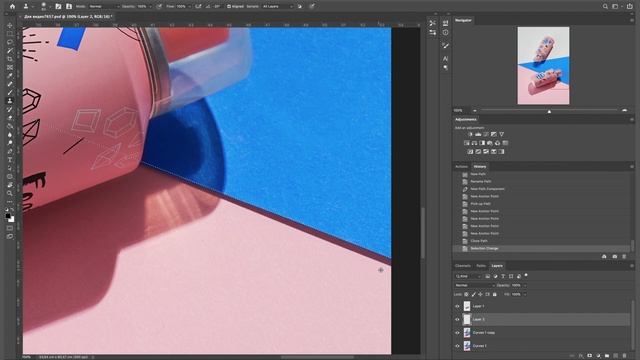Toggle visibility of bottom Curves 1 layer
Image resolution: width=640 pixels, height=360 pixels.
coord(457,346)
